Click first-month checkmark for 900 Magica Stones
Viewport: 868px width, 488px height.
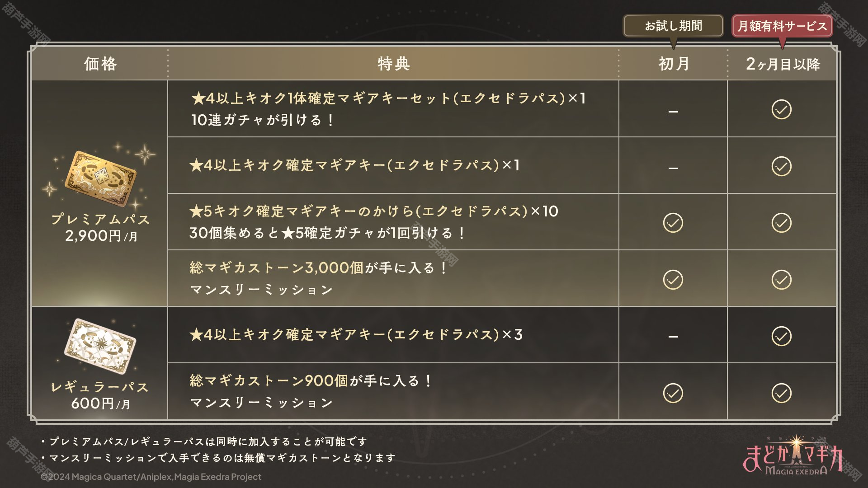point(673,393)
